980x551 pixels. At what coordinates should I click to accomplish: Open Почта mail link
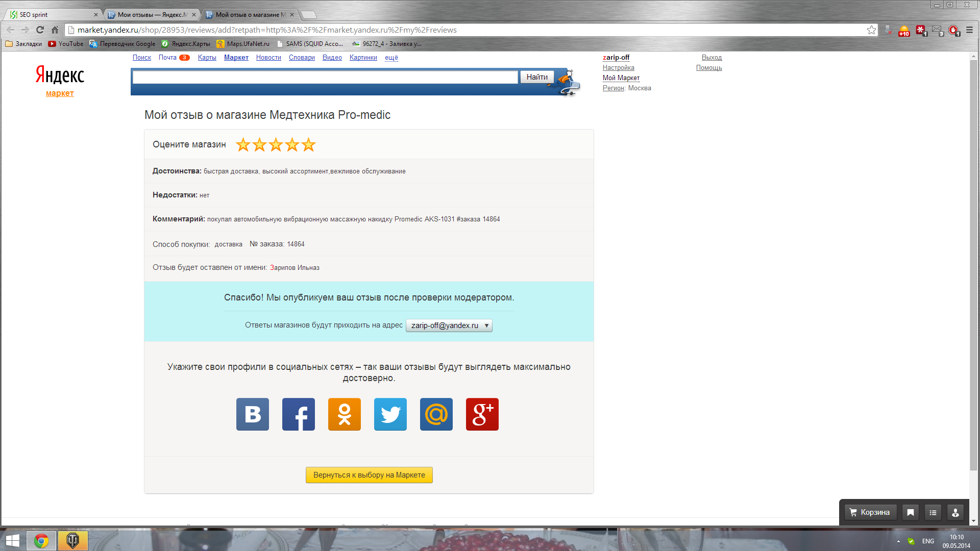click(167, 58)
